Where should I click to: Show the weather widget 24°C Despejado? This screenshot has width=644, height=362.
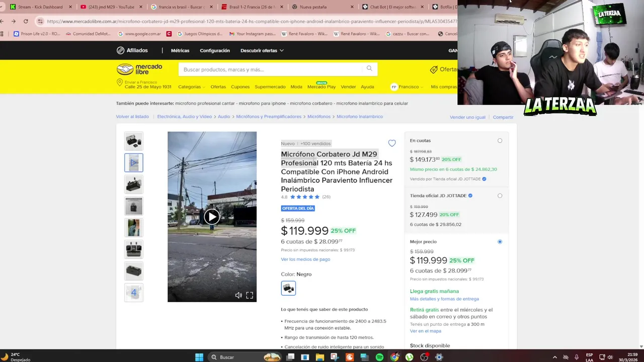[x=16, y=357]
